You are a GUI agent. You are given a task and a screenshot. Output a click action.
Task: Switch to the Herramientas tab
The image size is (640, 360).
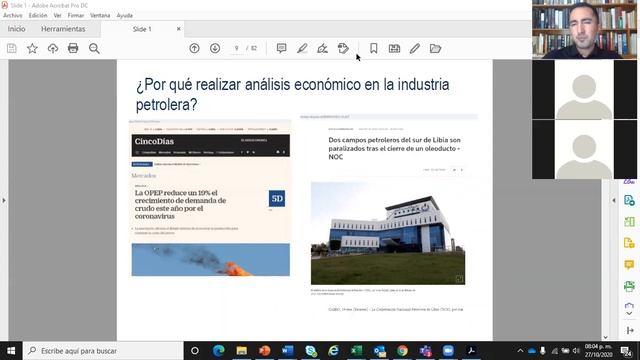63,29
